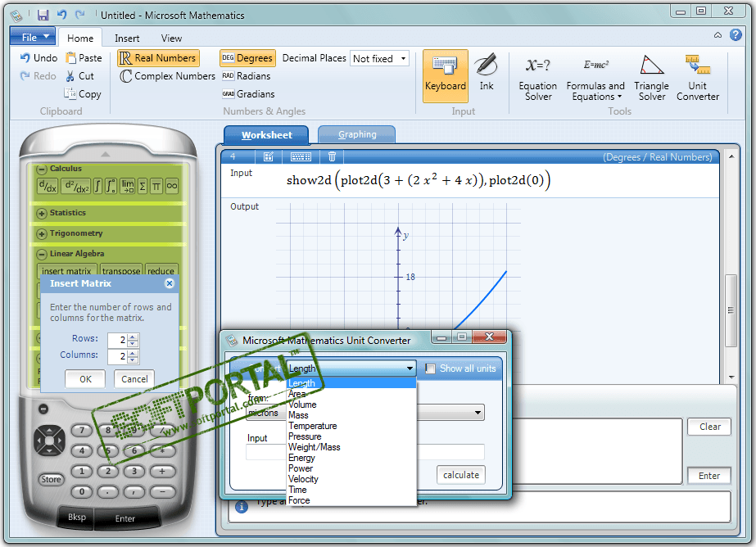Insert definite integral symbol on calculator
The width and height of the screenshot is (756, 547).
(111, 187)
